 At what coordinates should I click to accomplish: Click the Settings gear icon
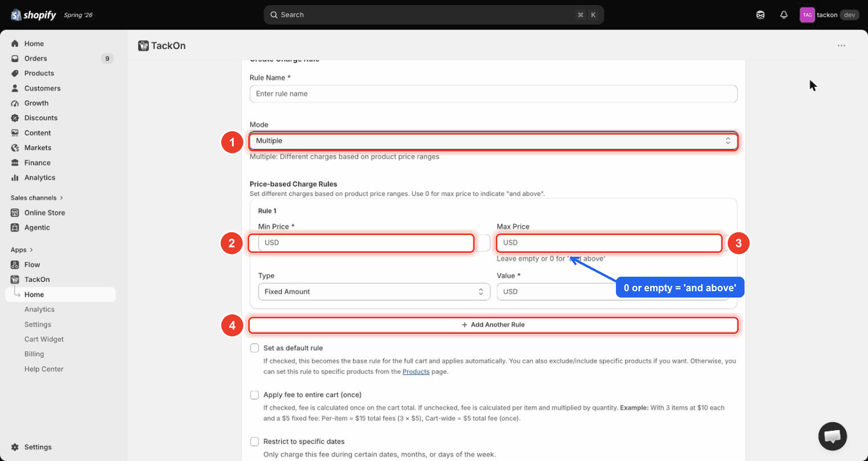[15, 447]
